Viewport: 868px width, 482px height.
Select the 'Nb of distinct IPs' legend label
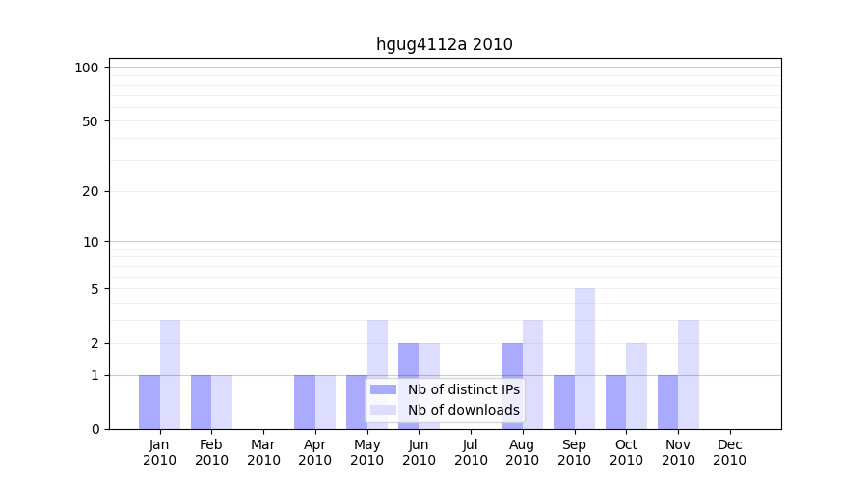[463, 389]
